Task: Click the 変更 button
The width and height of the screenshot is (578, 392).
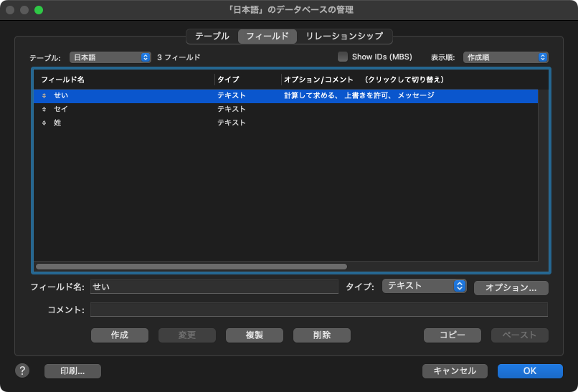Action: tap(187, 335)
